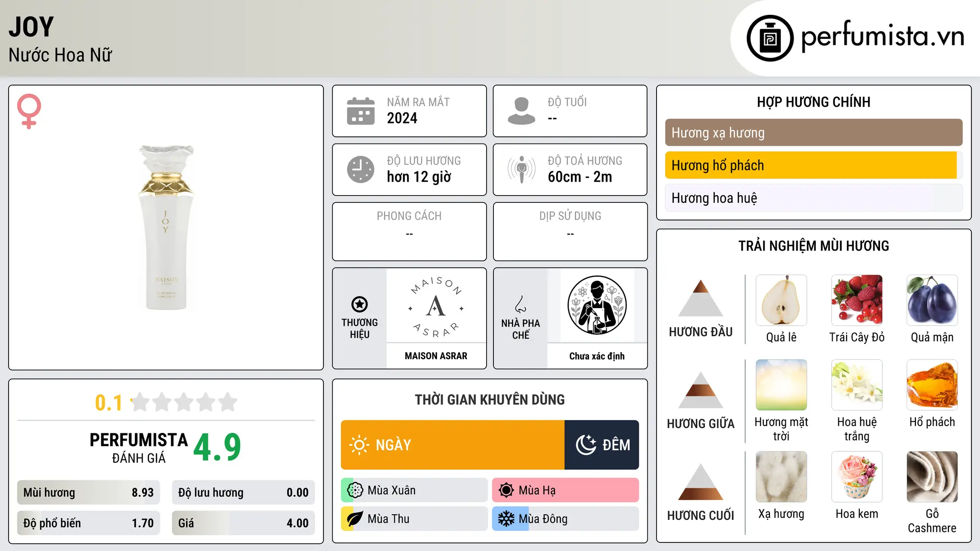Click the star badge icon above Thương hiệu
Screen dimensions: 980x551
[359, 304]
